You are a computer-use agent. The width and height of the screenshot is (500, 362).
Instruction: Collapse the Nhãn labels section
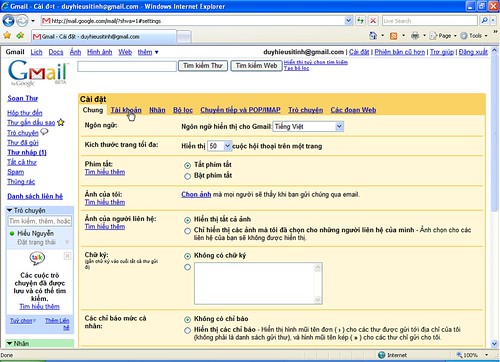(x=9, y=343)
